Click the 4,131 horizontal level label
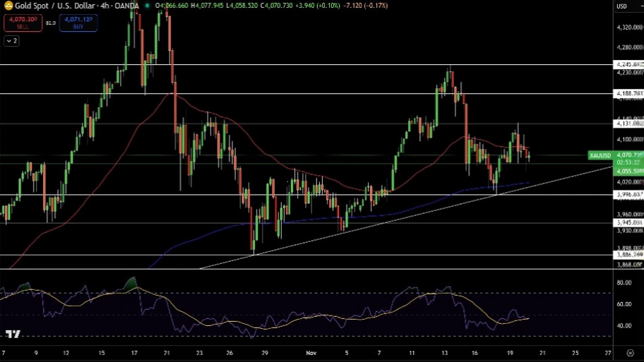 click(628, 123)
